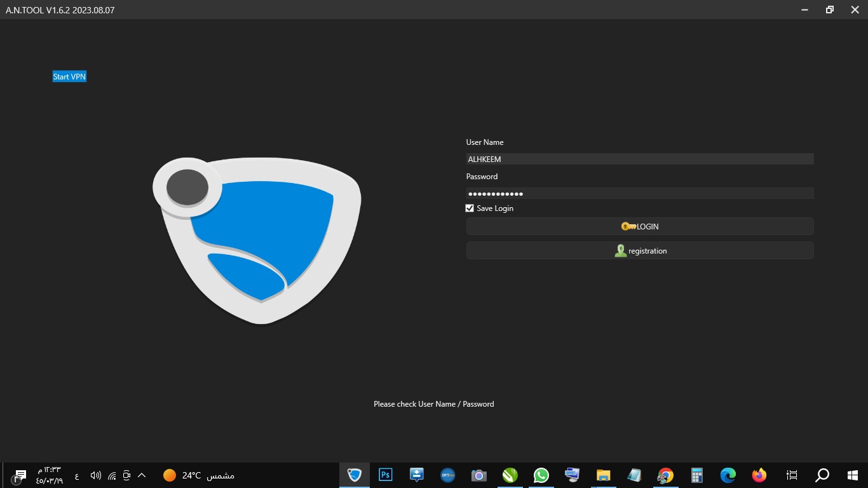Focus the User Name field
The width and height of the screenshot is (868, 488).
[x=640, y=159]
